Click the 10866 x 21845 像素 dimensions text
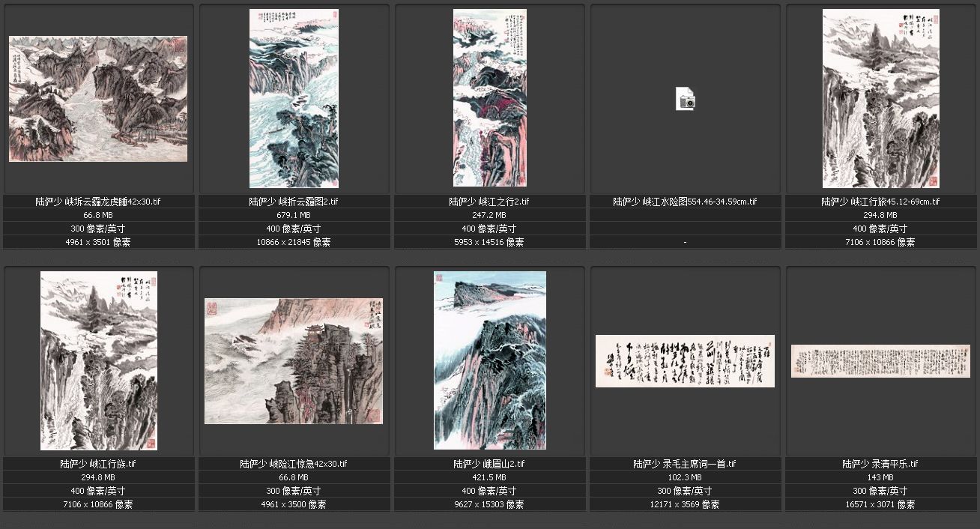980x529 pixels. [294, 242]
